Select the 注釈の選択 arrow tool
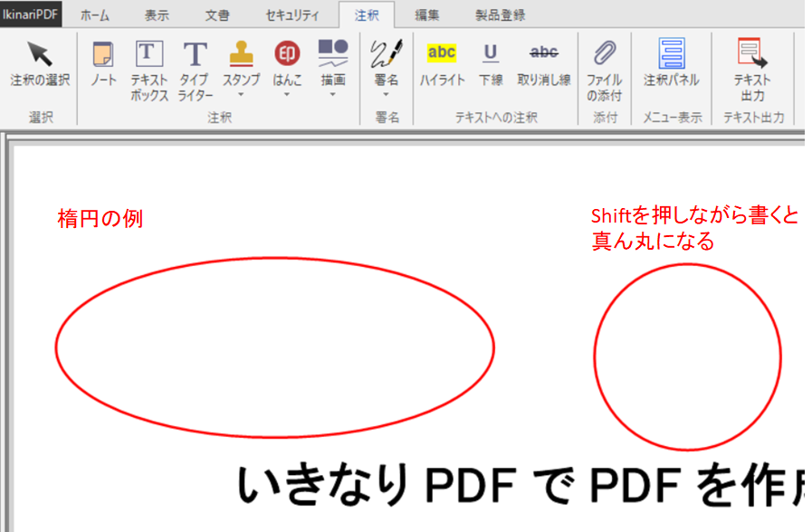 click(40, 63)
